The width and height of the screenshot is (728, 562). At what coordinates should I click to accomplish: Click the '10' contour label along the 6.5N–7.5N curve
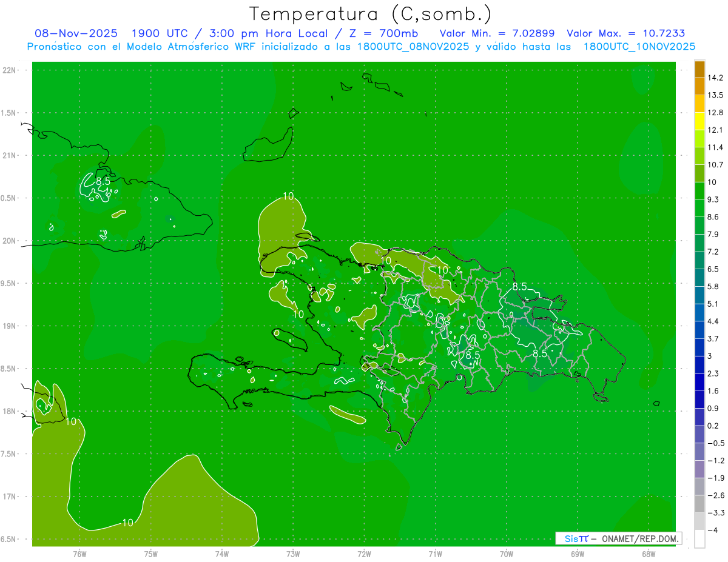pyautogui.click(x=127, y=523)
